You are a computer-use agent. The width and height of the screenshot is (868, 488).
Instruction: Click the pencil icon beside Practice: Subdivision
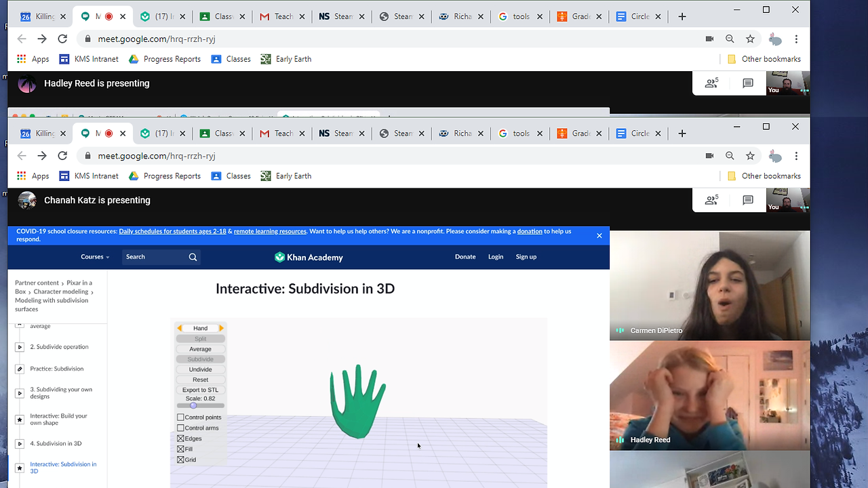click(x=20, y=369)
